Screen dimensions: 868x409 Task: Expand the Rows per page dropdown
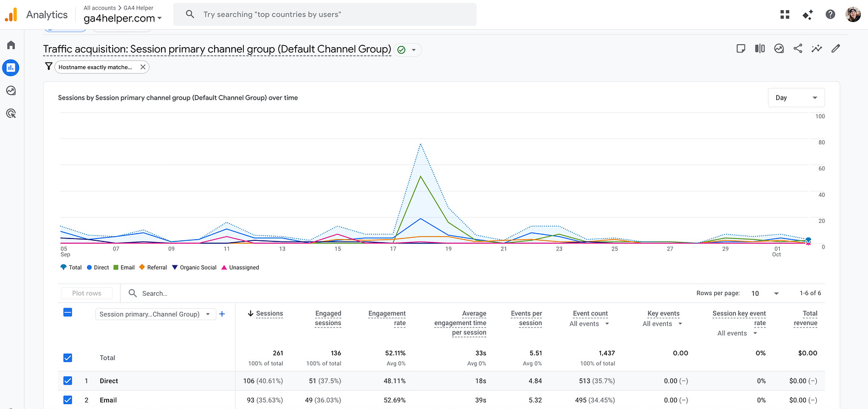coord(765,293)
